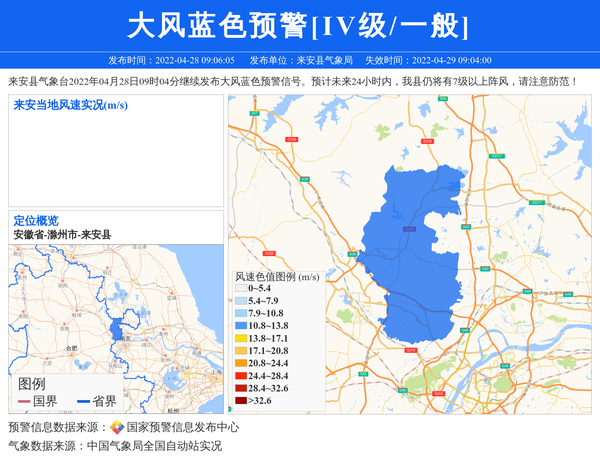Click the 风速色值图例 (m/s) legend title
Screen dimensions: 600x471
277,277
